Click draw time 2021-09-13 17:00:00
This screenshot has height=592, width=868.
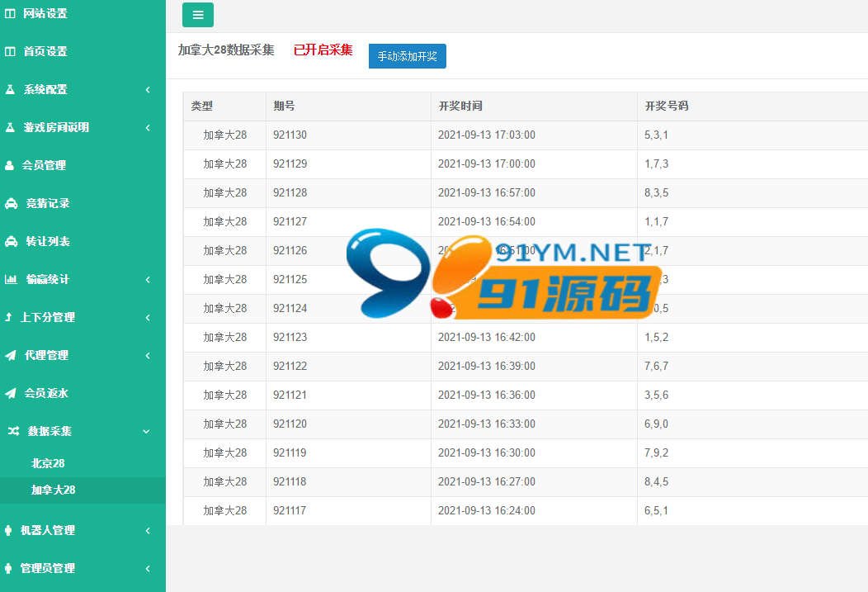pos(487,164)
